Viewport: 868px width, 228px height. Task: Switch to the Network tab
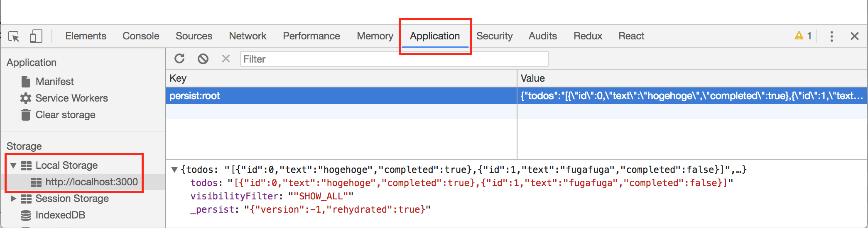click(248, 36)
